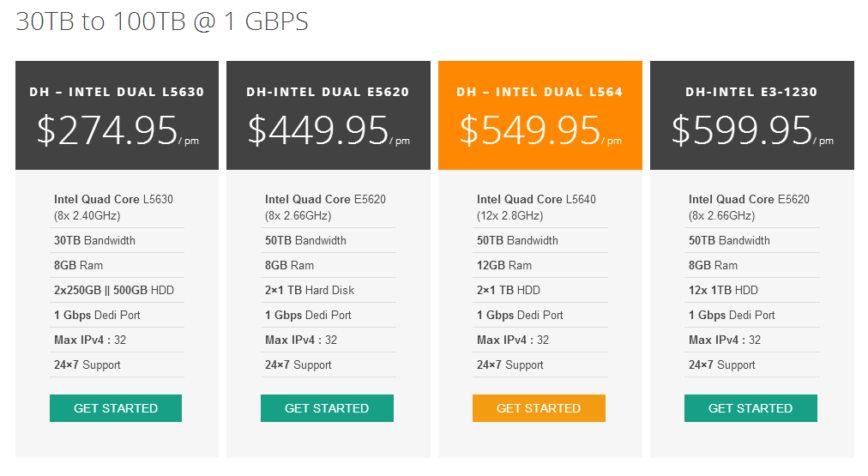Select the DH – Intel Dual L564 plan title
The height and width of the screenshot is (476, 868).
pyautogui.click(x=539, y=92)
